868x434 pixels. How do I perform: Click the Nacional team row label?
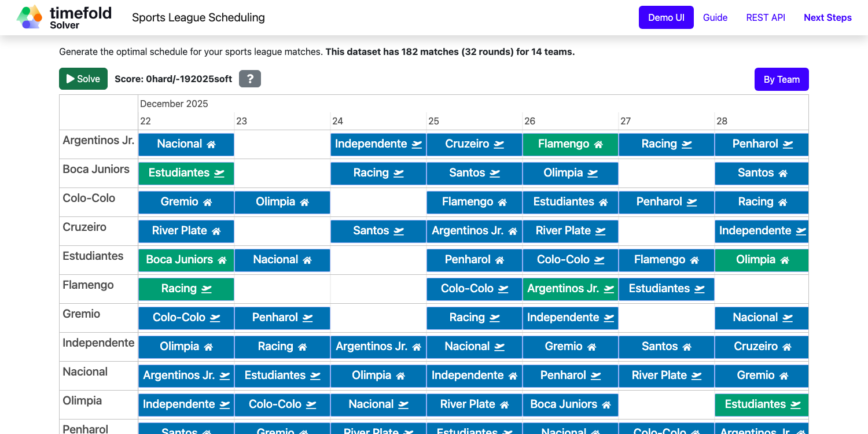click(85, 372)
